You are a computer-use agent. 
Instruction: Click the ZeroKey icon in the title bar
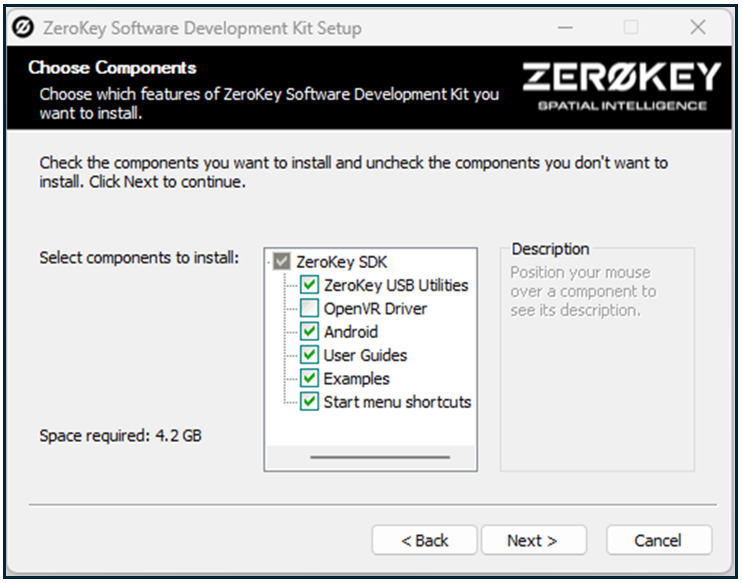[20, 28]
